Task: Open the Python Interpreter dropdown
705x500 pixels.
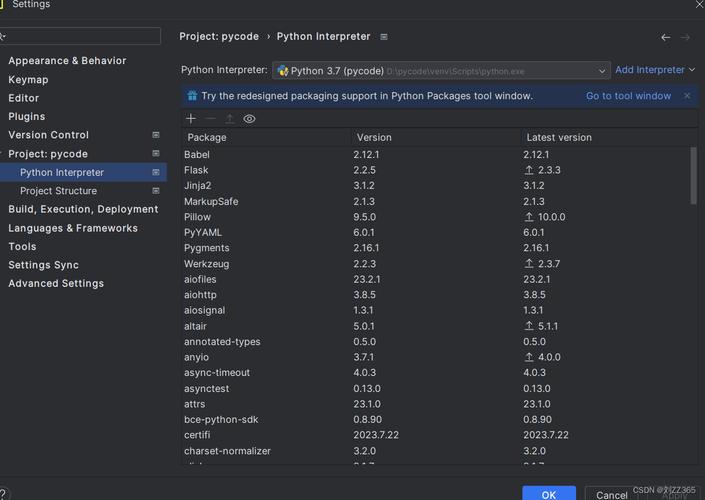Action: point(441,71)
